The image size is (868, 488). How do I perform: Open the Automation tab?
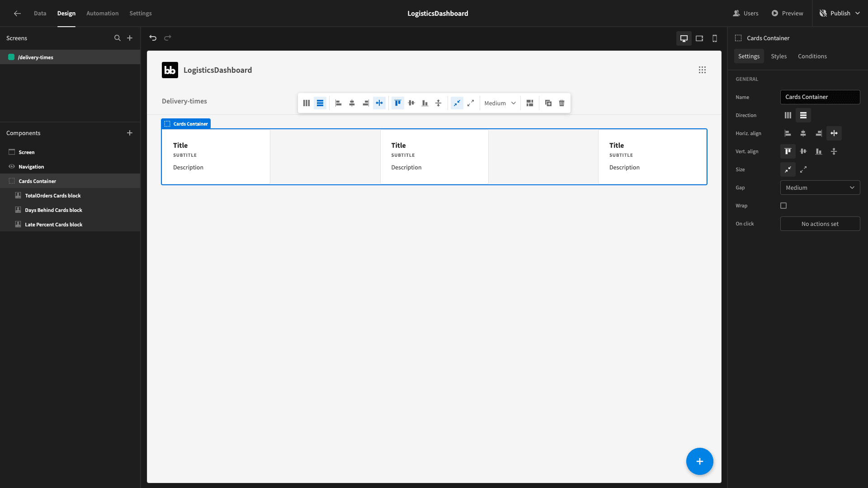[102, 13]
